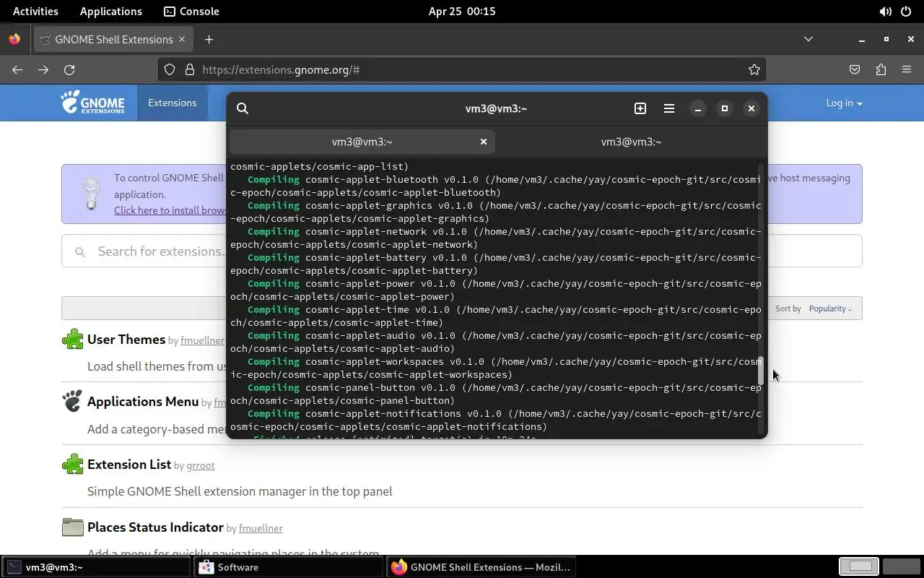This screenshot has width=924, height=578.
Task: Open the Applications menu in top bar
Action: click(111, 11)
